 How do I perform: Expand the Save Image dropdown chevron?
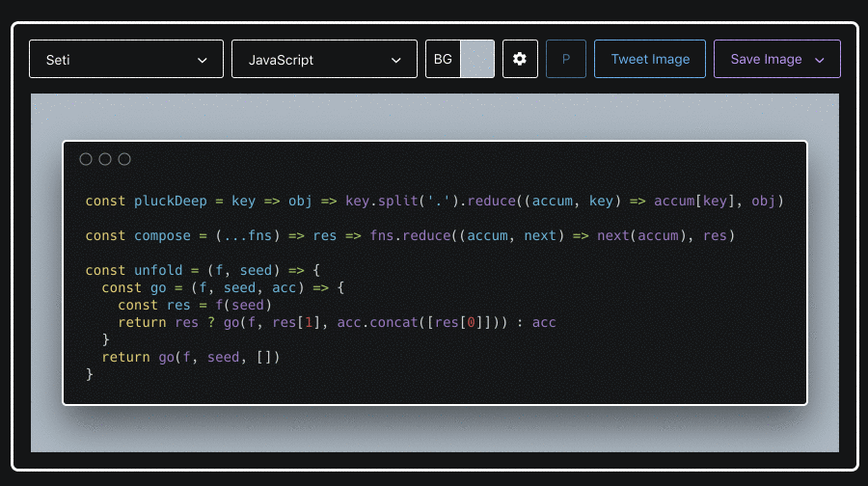[820, 60]
